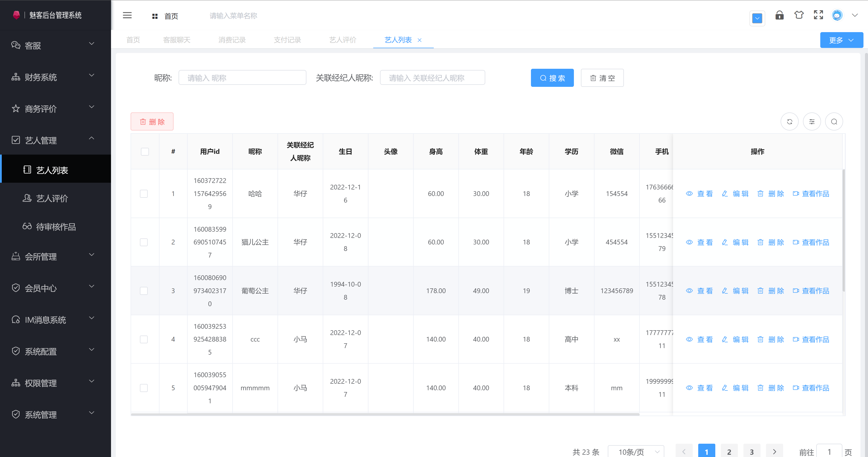This screenshot has width=868, height=457.
Task: Expand the 系统配置 sidebar menu
Action: 56,351
